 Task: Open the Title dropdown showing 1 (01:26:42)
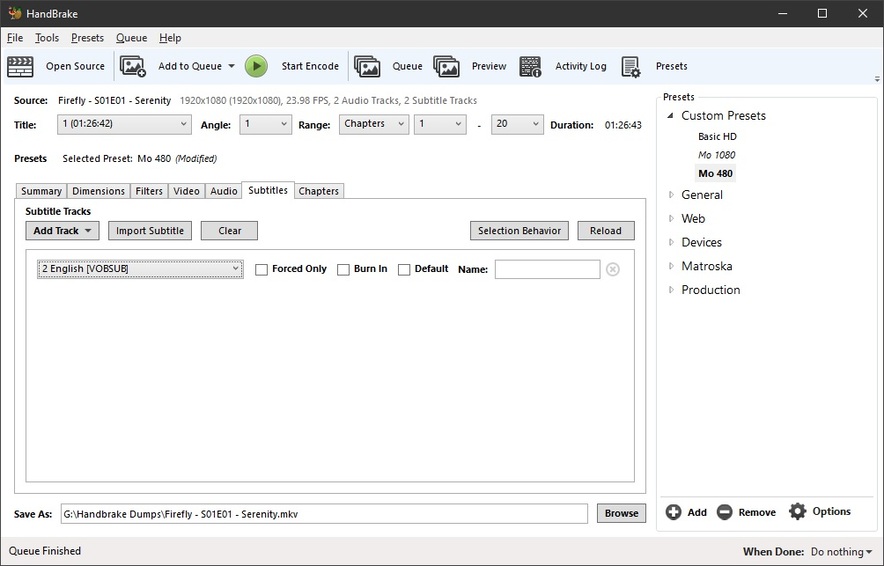tap(124, 124)
